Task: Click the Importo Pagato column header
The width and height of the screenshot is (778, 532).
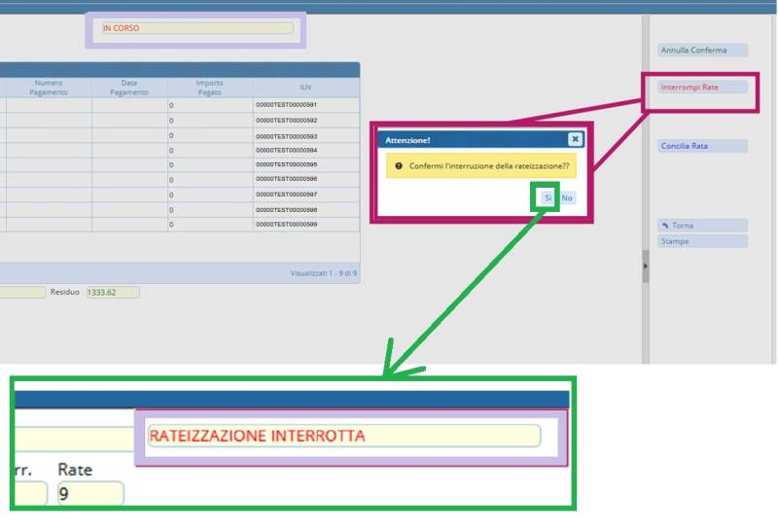Action: [209, 88]
